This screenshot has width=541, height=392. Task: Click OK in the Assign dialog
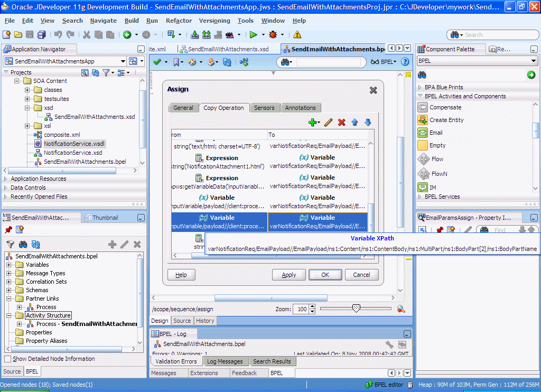[x=325, y=275]
